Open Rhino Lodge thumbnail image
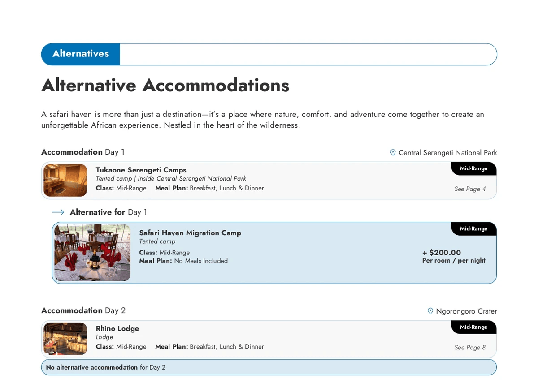Image resolution: width=538 pixels, height=392 pixels. tap(65, 339)
